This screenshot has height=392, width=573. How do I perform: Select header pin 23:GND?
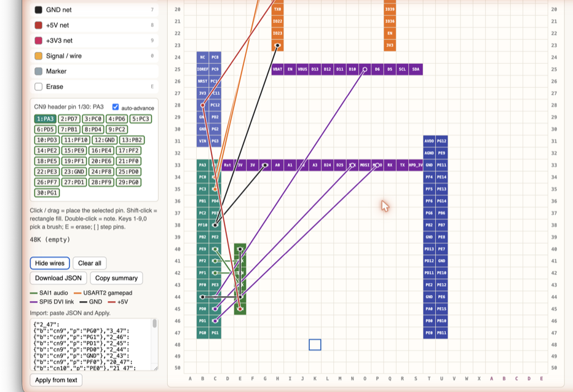pyautogui.click(x=74, y=171)
